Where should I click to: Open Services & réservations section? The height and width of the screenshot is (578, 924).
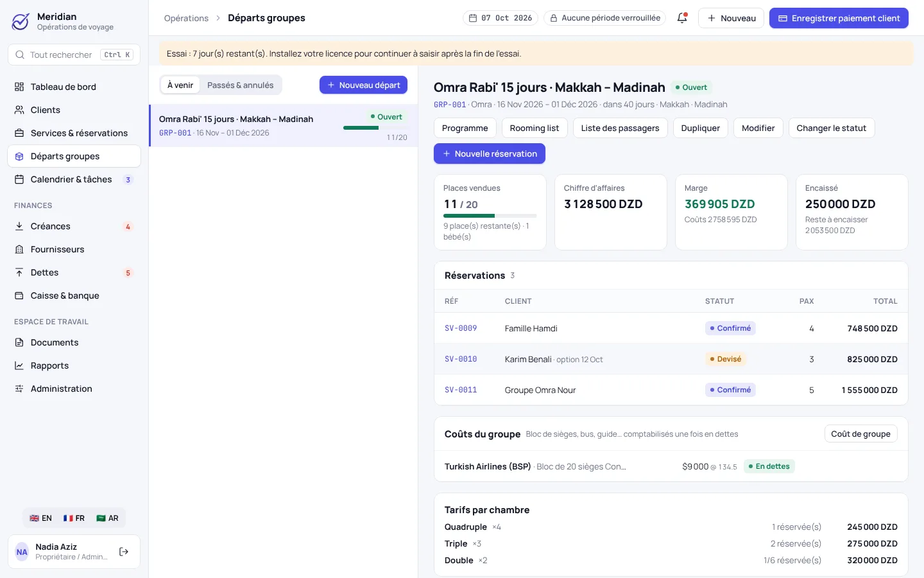click(74, 133)
